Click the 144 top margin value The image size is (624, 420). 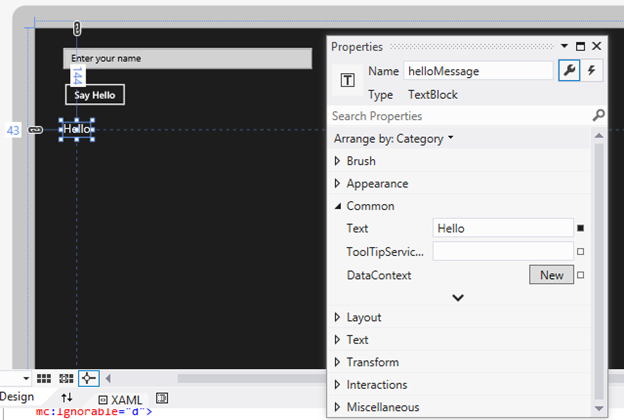[77, 76]
